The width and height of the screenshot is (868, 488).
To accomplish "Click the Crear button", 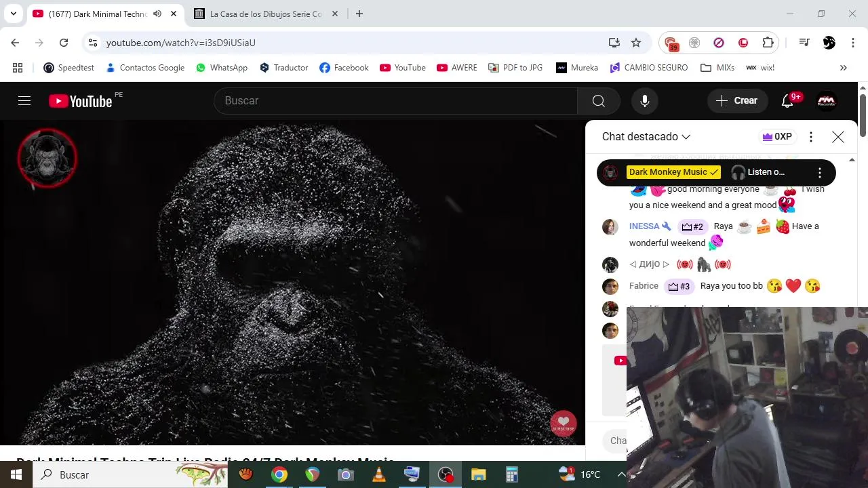I will click(738, 101).
